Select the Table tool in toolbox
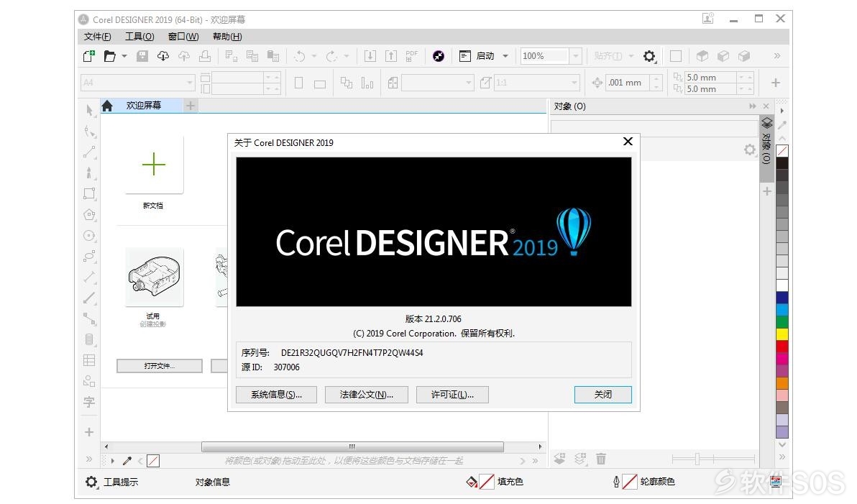The image size is (857, 504). 89,360
